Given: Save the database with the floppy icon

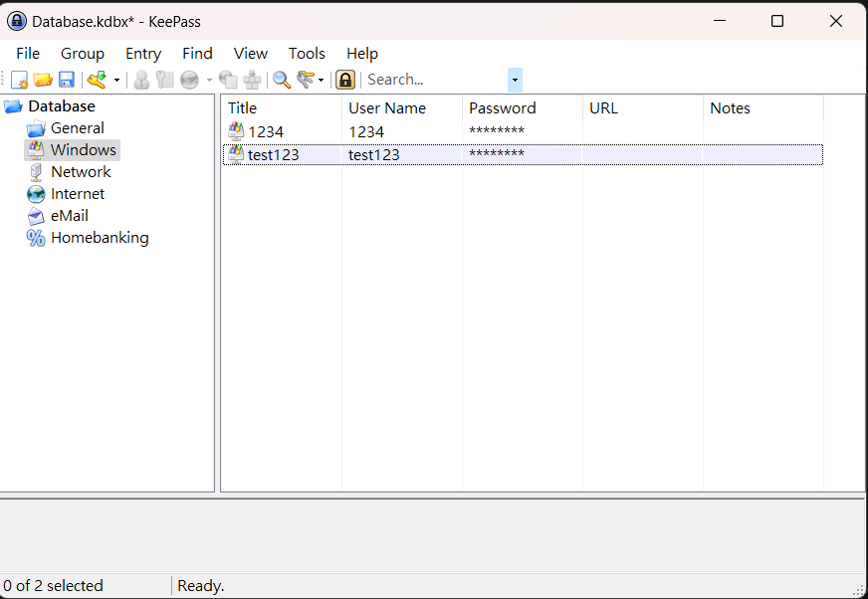Looking at the screenshot, I should [67, 80].
